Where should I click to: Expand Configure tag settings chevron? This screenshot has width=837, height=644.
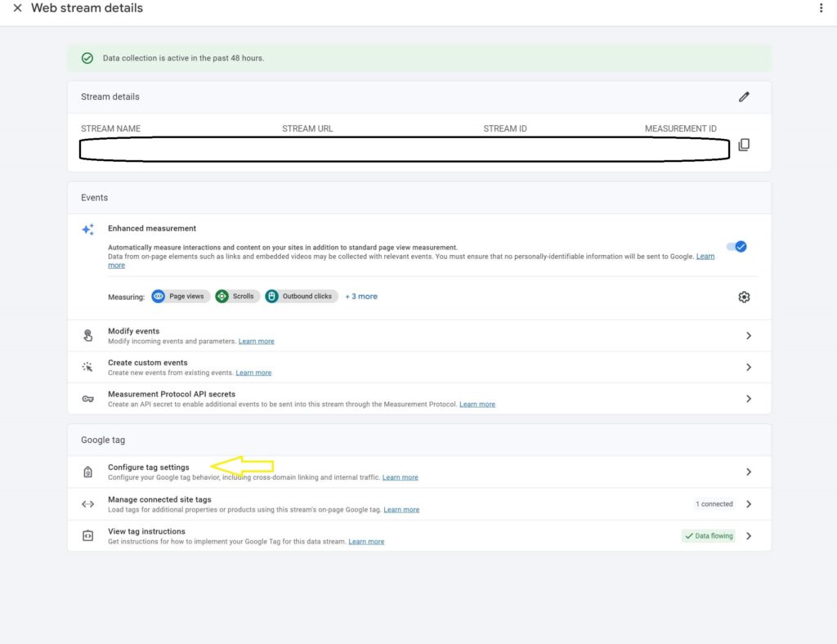click(749, 472)
